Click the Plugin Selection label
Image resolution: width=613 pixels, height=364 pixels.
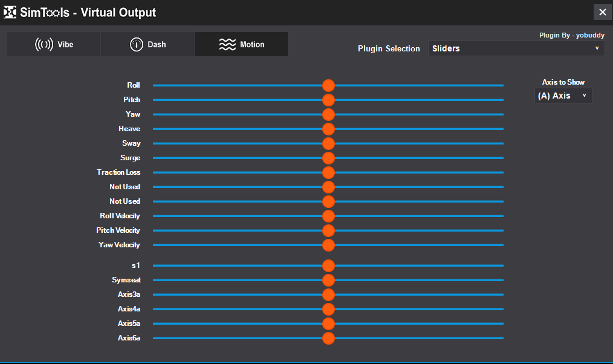click(x=389, y=48)
